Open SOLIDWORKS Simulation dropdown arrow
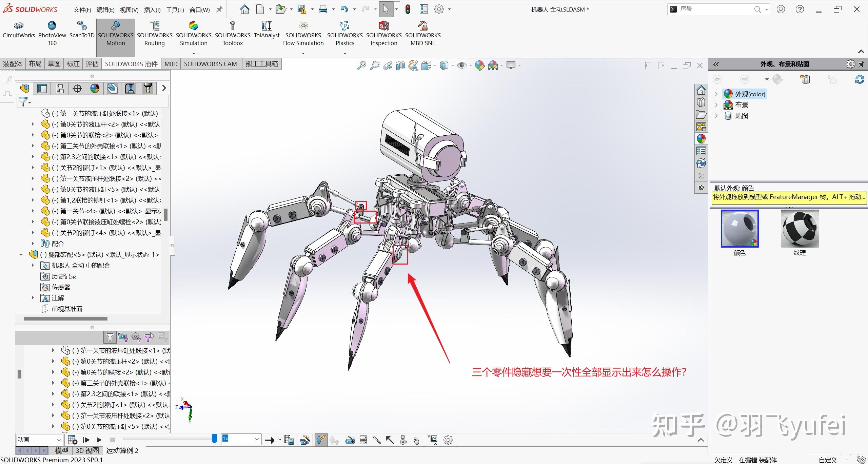Image resolution: width=868 pixels, height=464 pixels. click(194, 53)
